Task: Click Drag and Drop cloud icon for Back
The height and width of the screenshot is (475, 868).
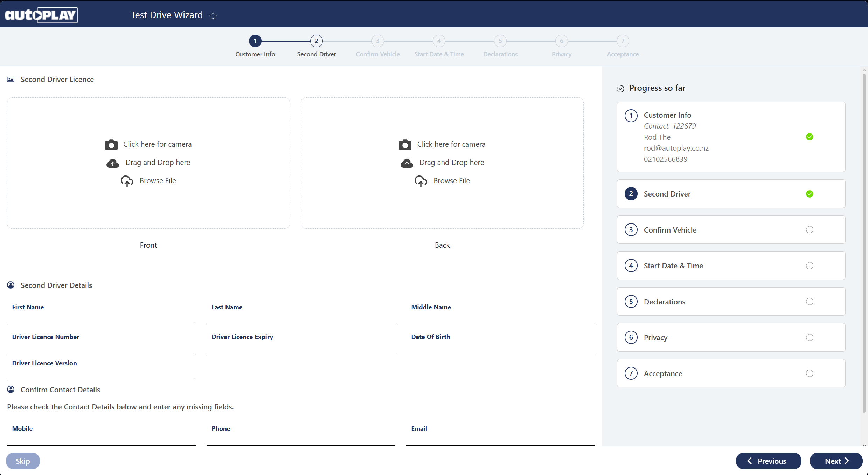Action: [407, 163]
